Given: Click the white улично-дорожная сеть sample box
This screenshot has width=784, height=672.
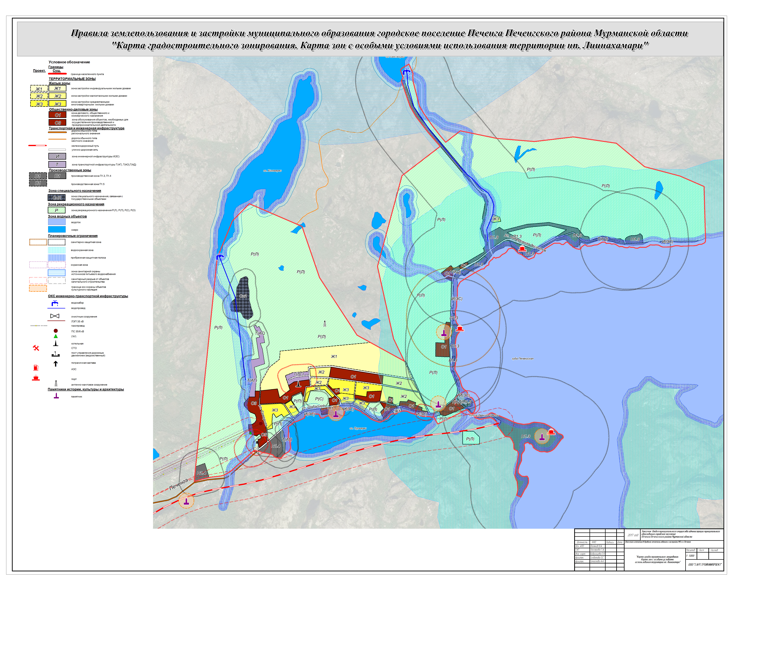Looking at the screenshot, I should [x=57, y=150].
